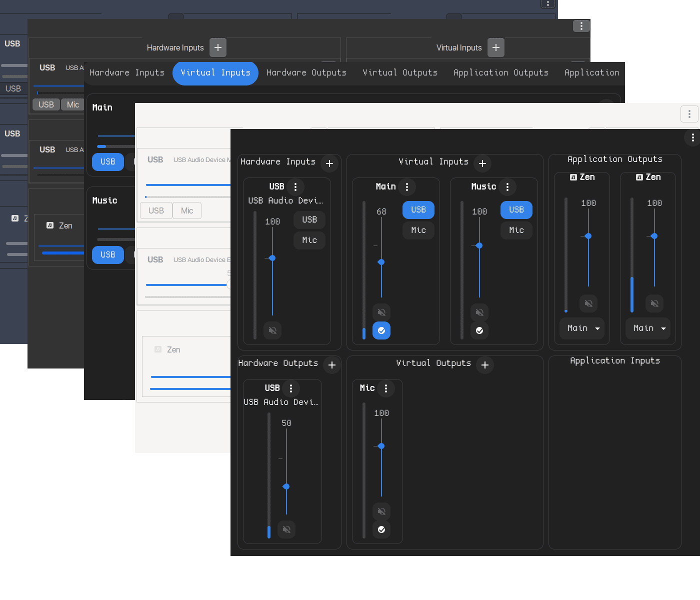Switch to the Application Outputs tab
Image resolution: width=700 pixels, height=600 pixels.
point(501,73)
